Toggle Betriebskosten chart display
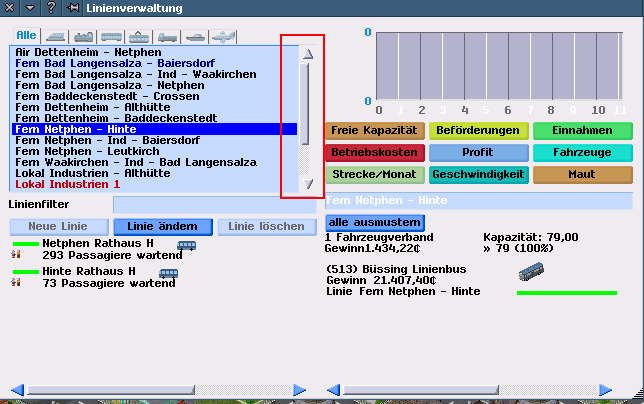 375,153
